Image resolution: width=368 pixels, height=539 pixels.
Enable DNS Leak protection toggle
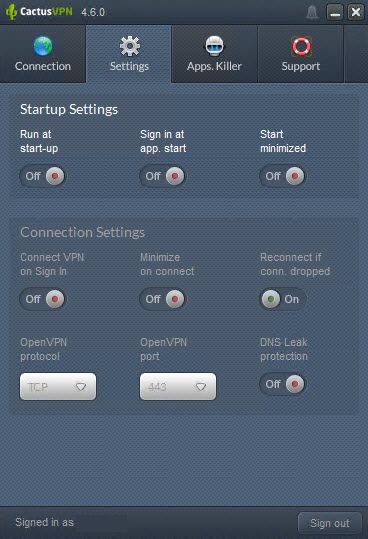coord(283,384)
